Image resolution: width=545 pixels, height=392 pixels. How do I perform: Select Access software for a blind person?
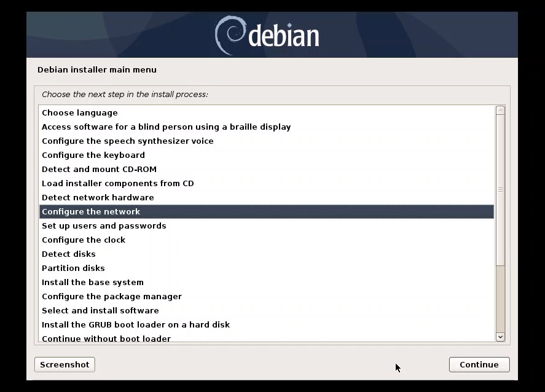tap(166, 127)
